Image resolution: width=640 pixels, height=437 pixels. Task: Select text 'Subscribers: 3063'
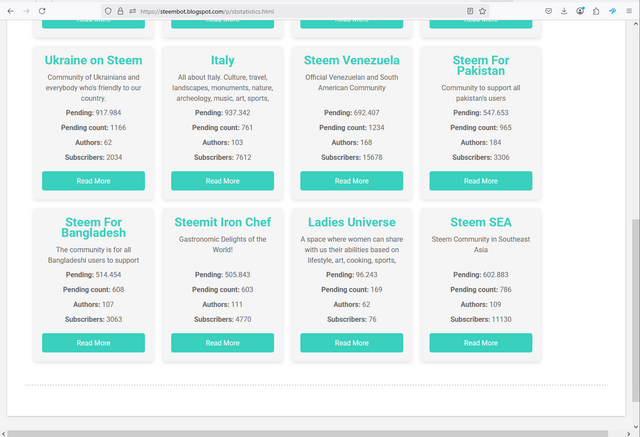pos(93,319)
